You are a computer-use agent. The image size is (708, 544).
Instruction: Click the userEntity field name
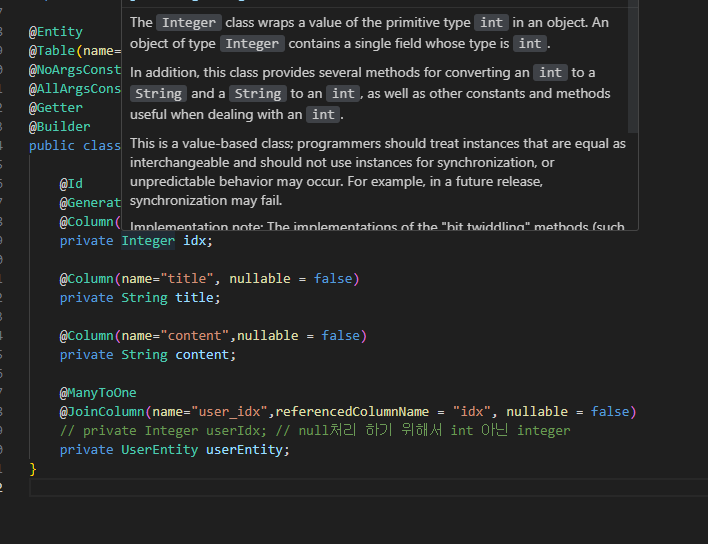click(x=244, y=449)
